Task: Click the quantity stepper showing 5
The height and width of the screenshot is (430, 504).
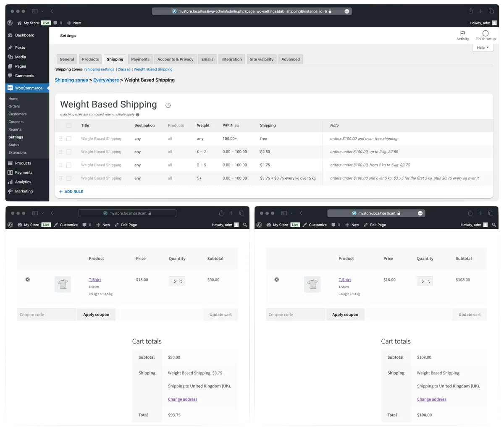Action: pos(177,281)
